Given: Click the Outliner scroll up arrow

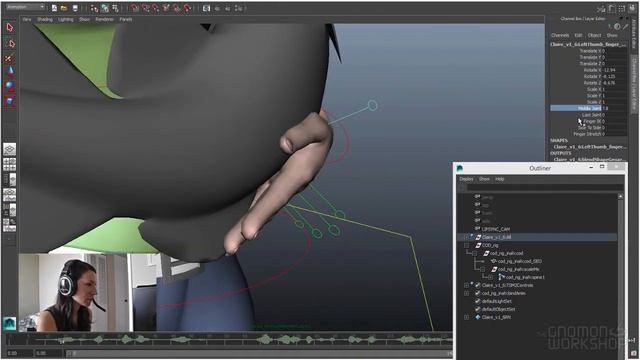Looking at the screenshot, I should pyautogui.click(x=620, y=197).
